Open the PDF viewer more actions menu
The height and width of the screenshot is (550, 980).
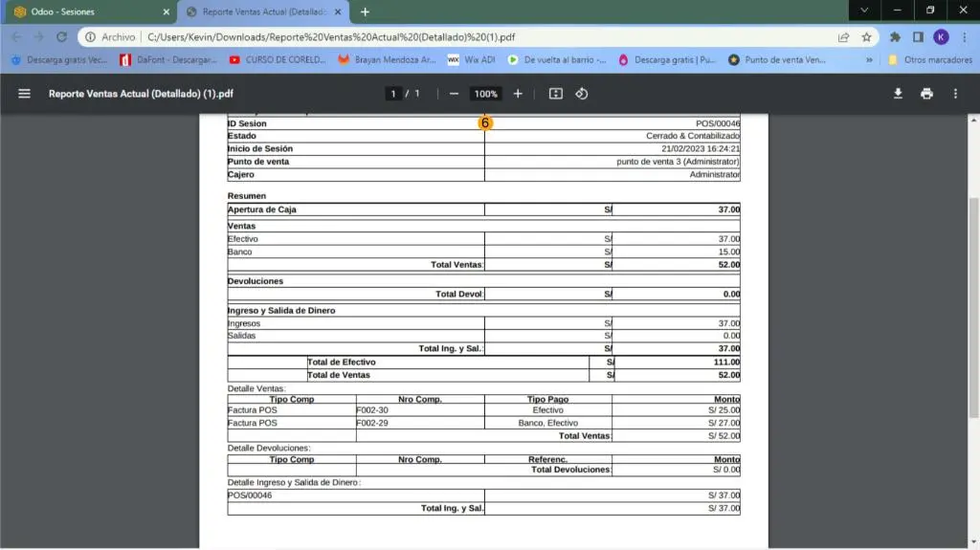point(955,94)
